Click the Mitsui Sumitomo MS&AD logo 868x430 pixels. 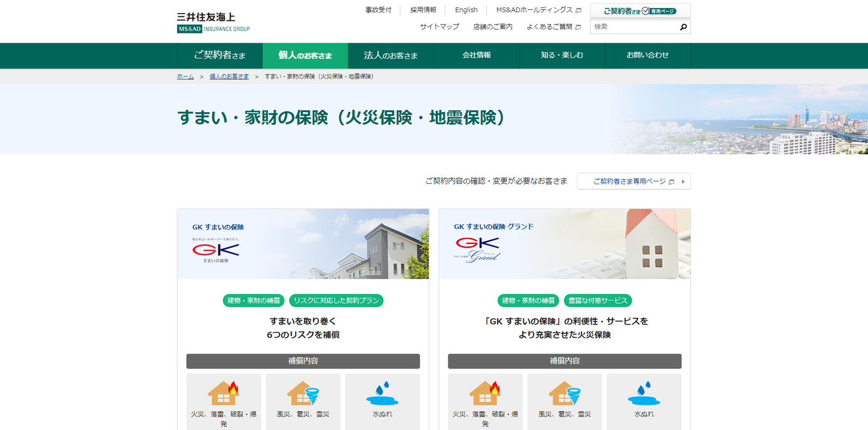[x=213, y=22]
